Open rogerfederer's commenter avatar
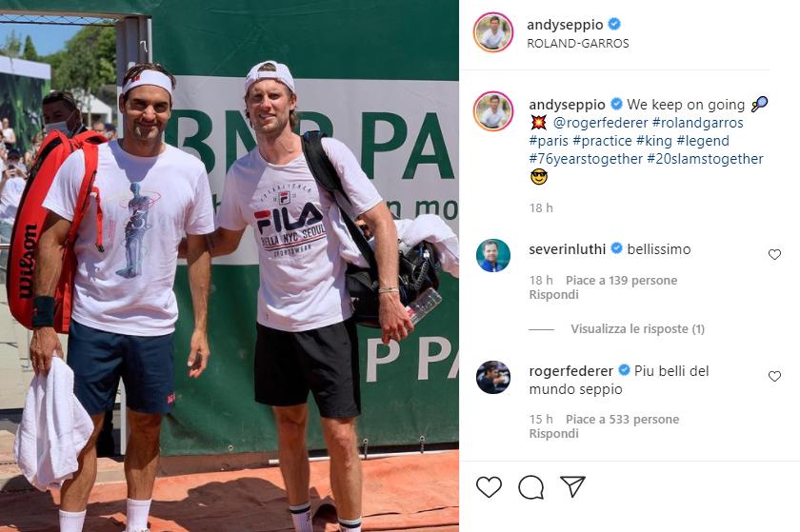The height and width of the screenshot is (532, 800). 493,377
